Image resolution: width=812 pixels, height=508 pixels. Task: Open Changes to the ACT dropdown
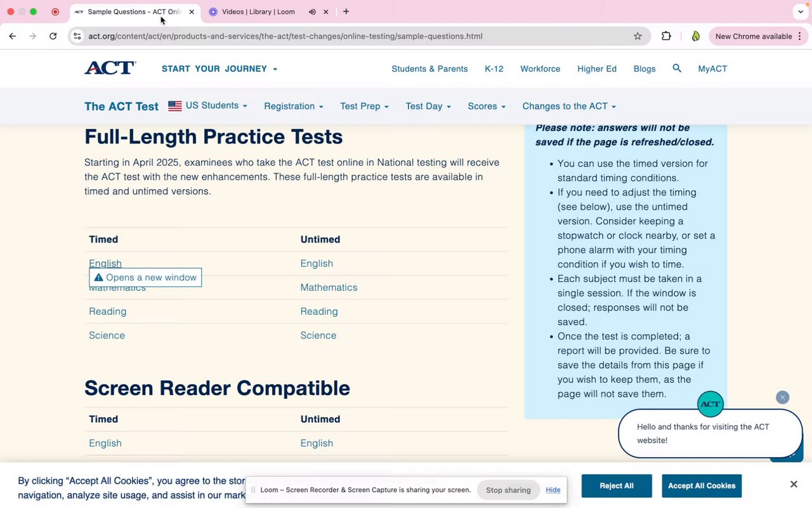tap(569, 106)
